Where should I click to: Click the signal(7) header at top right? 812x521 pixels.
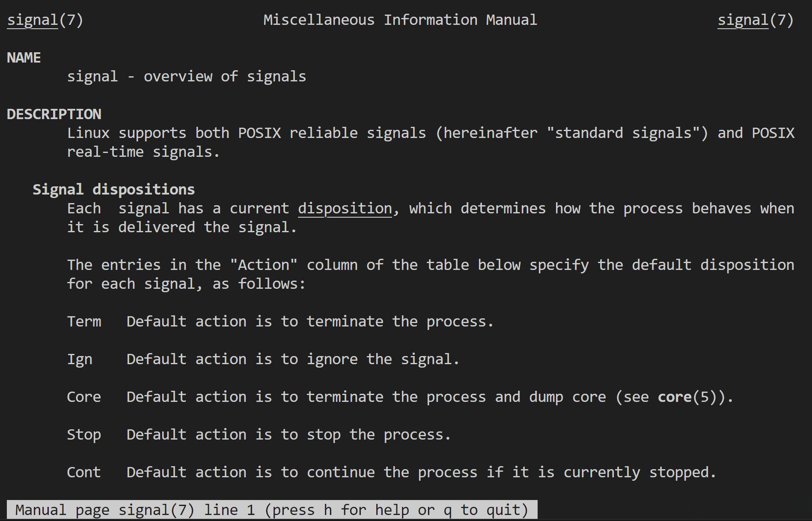pyautogui.click(x=755, y=20)
